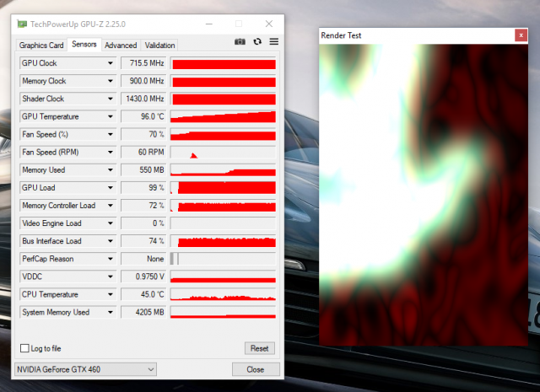Screen dimensions: 540x392
Task: Take a screenshot with the camera icon
Action: click(240, 41)
